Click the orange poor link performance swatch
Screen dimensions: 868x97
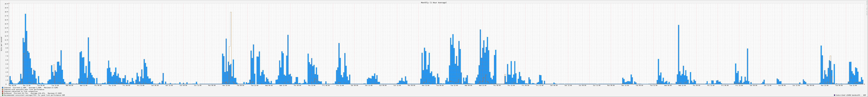3,90
